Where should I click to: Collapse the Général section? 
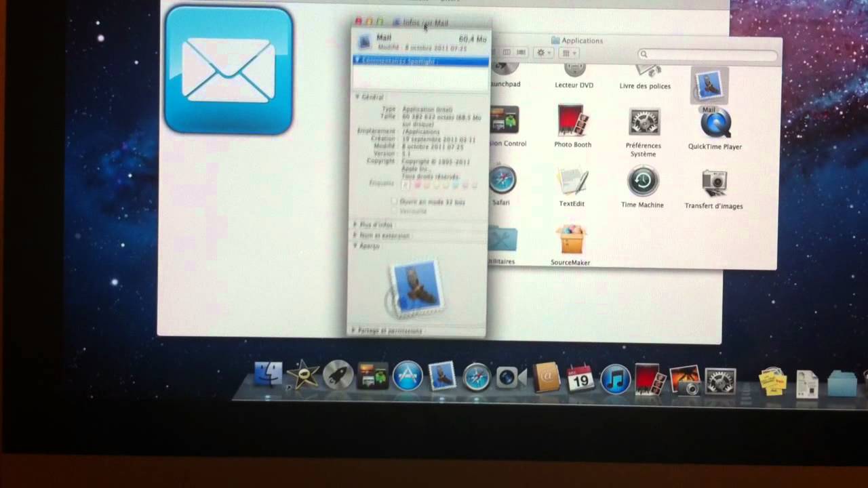357,97
